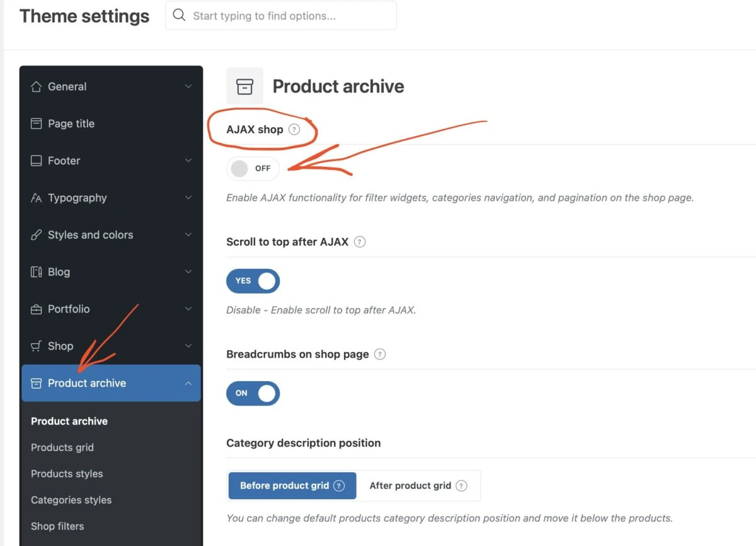Switch off Breadcrumbs on shop page toggle

[x=253, y=393]
